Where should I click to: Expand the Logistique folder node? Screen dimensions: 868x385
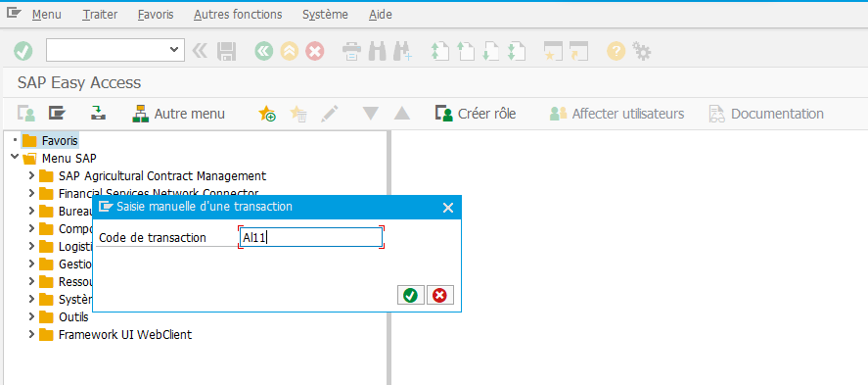(x=31, y=247)
